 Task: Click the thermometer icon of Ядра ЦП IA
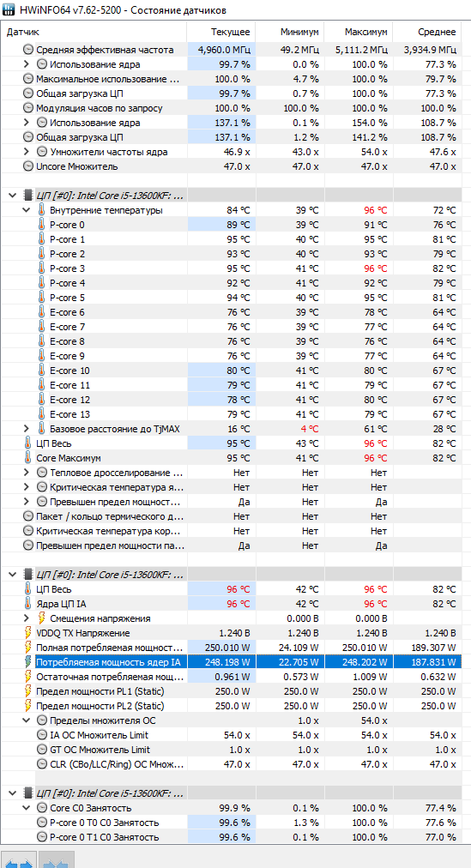click(28, 604)
